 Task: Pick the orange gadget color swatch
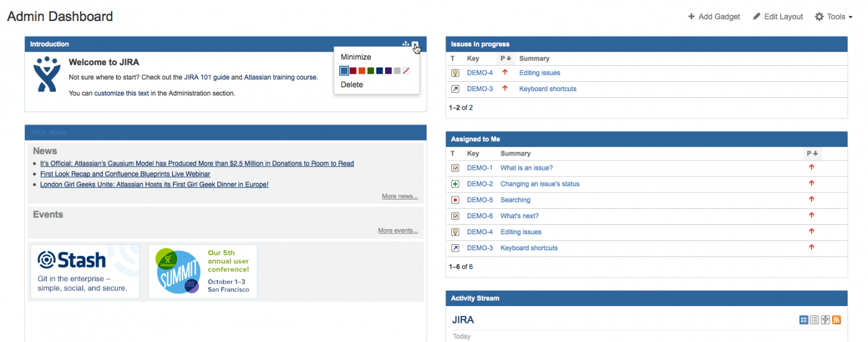[362, 71]
